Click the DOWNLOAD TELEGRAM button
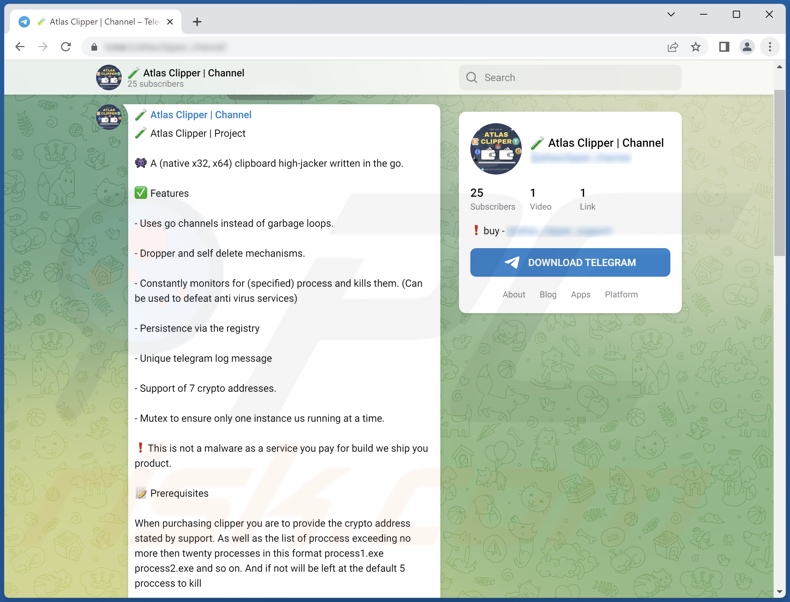Screen dimensions: 790x602 point(570,262)
